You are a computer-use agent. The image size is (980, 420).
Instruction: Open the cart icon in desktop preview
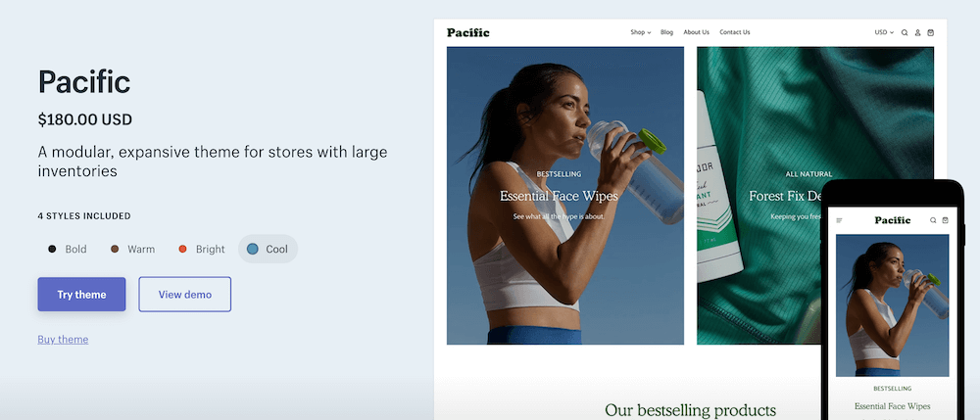point(931,33)
